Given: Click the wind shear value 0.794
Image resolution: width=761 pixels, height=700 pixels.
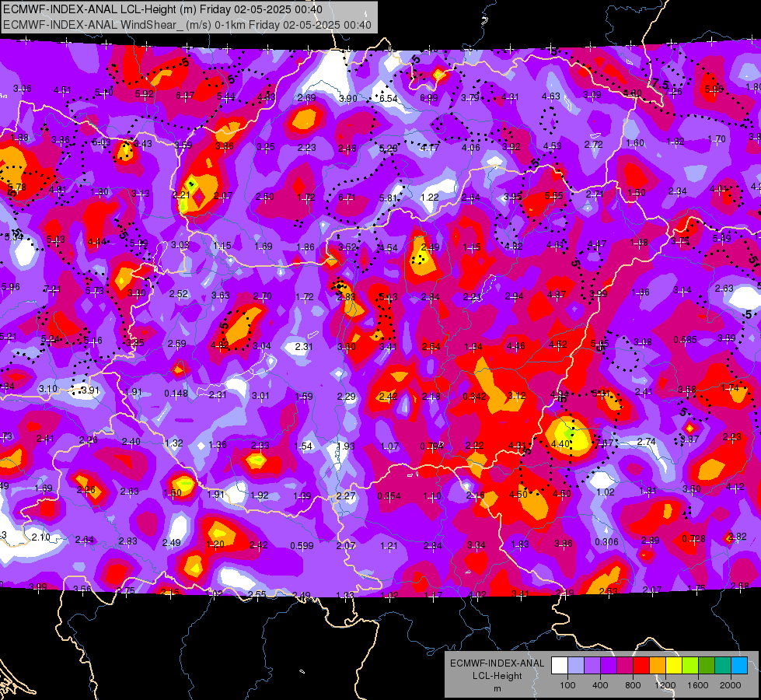Looking at the screenshot, I should [x=431, y=446].
